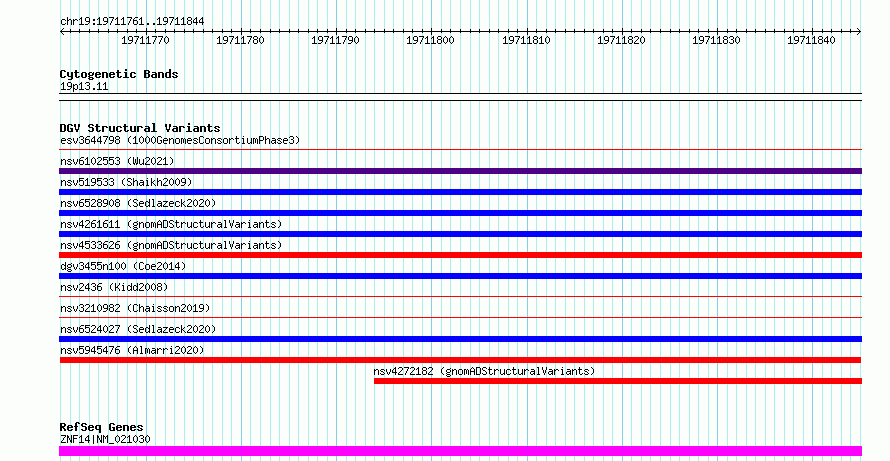Click ruler position 19711830
The image size is (890, 461).
pyautogui.click(x=716, y=40)
